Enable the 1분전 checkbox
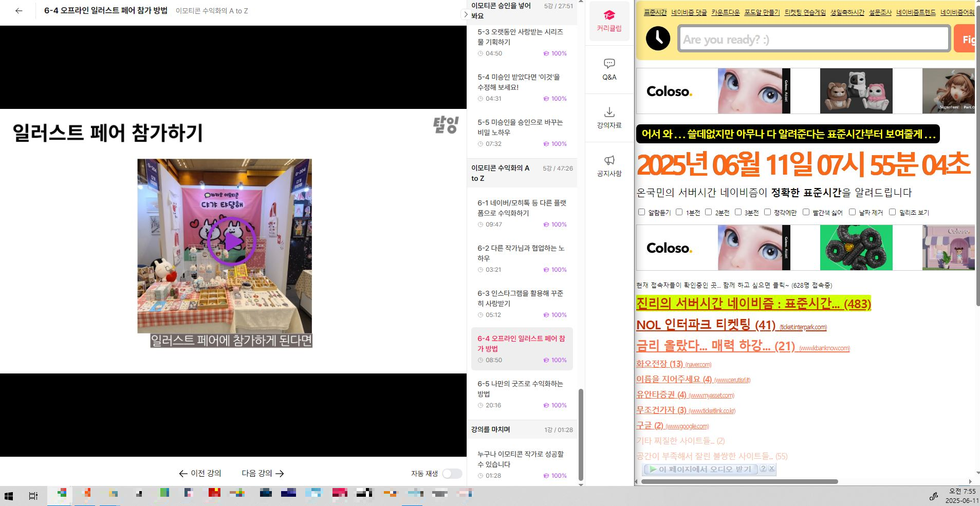980x506 pixels. pos(679,212)
